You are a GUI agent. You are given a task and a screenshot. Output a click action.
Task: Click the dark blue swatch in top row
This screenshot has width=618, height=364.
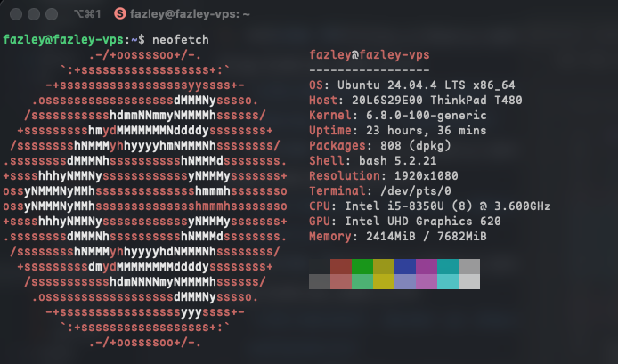click(x=405, y=266)
